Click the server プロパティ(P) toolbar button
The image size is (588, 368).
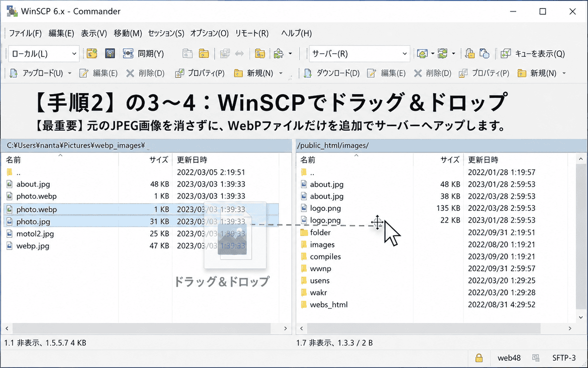(x=484, y=73)
